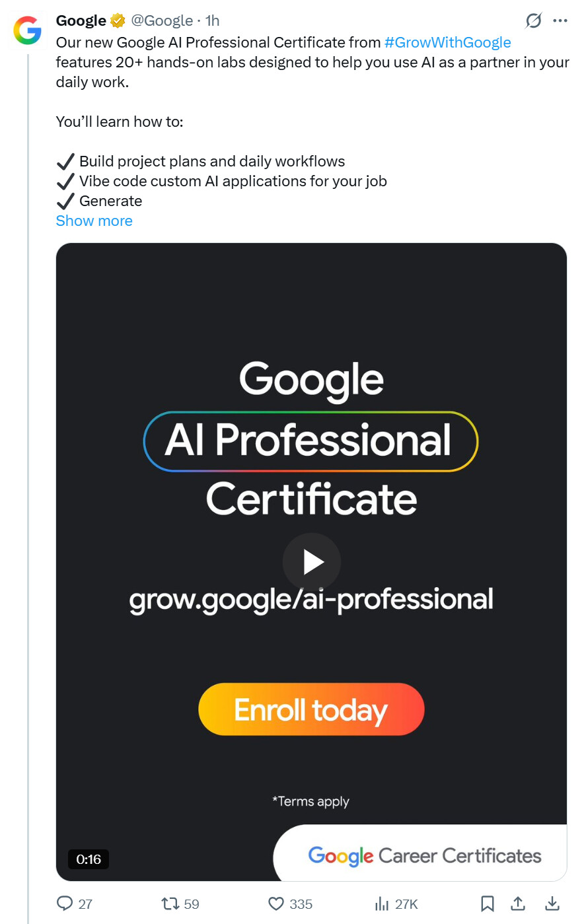Expand the post text with Show more
Screen dimensions: 582x924
click(94, 221)
